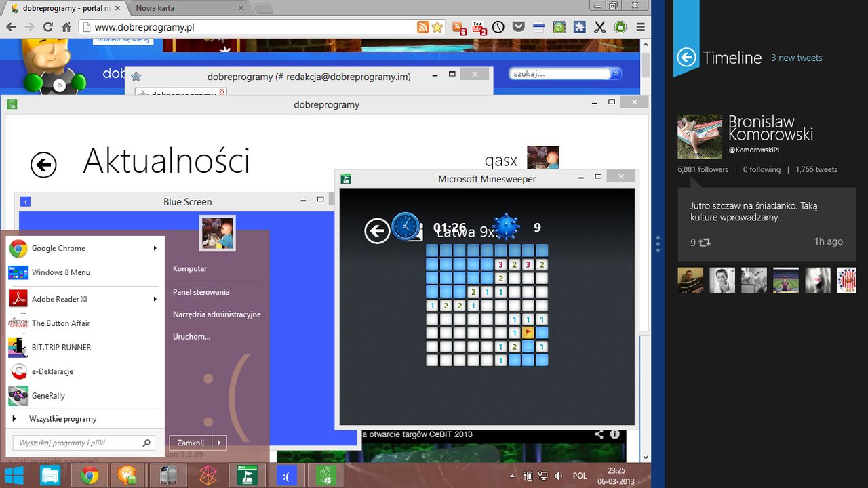Click the green thumbs-up extension icon
Screen dimensions: 868x488
click(x=620, y=27)
